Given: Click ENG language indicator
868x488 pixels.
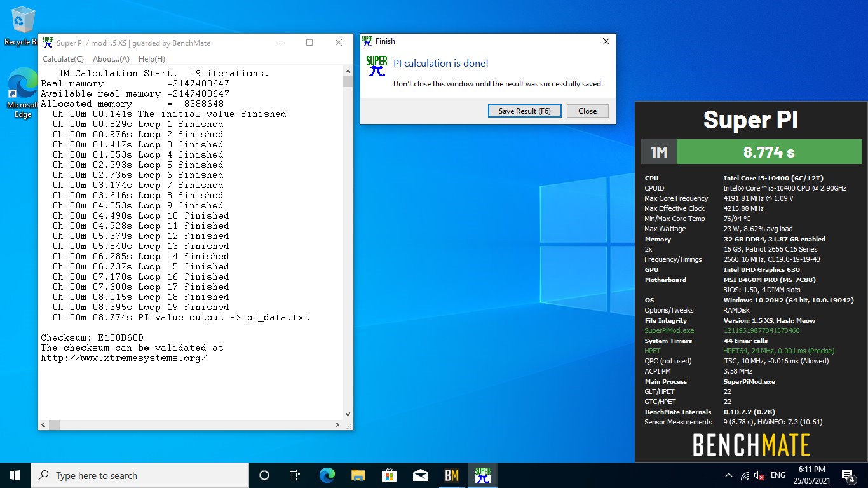Looking at the screenshot, I should (x=778, y=475).
